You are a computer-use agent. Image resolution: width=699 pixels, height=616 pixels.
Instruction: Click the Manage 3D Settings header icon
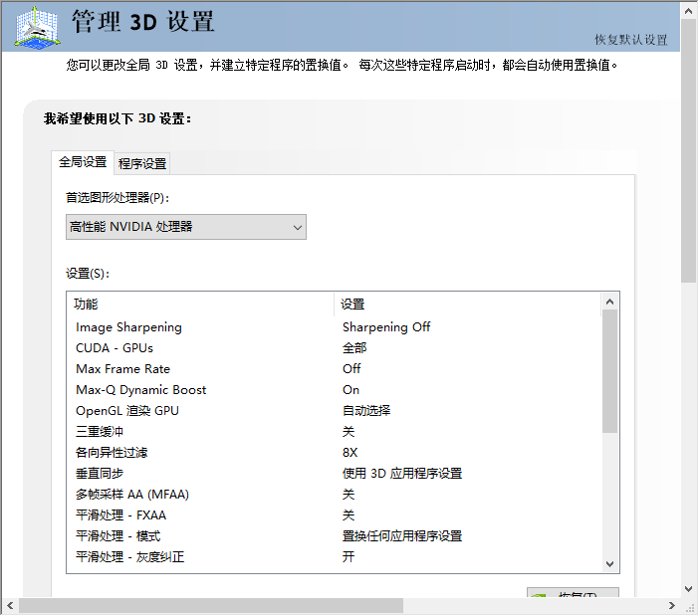(x=38, y=27)
